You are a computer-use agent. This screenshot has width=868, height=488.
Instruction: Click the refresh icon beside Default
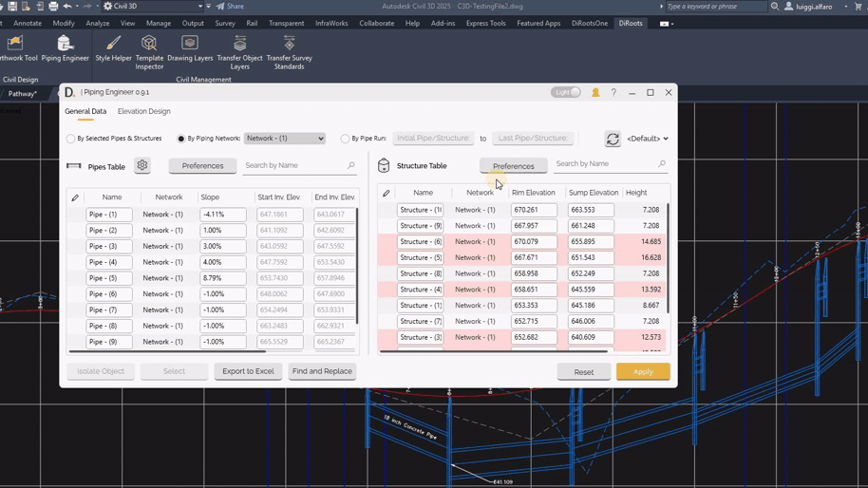coord(613,139)
